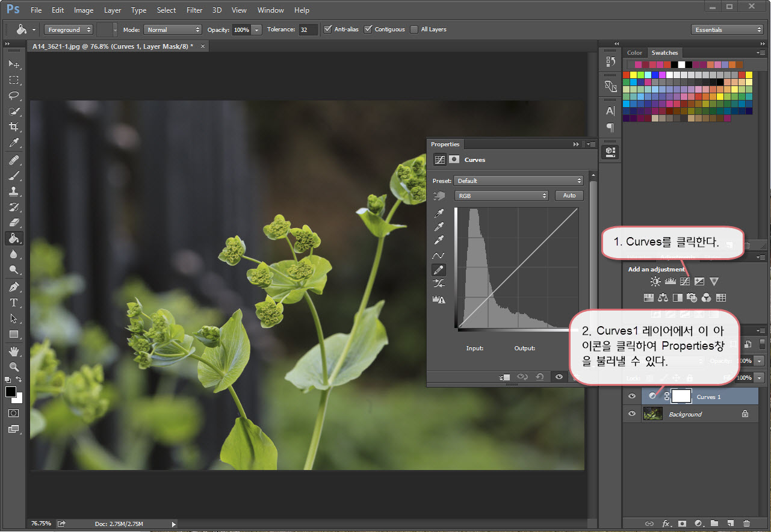Select the Rectangular Marquee tool
The width and height of the screenshot is (771, 532).
[x=14, y=79]
